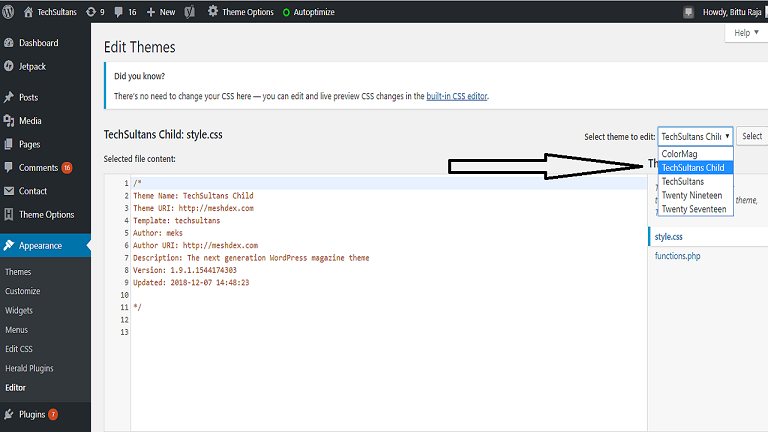Click the Select button
Viewport: 768px width, 432px height.
[752, 136]
